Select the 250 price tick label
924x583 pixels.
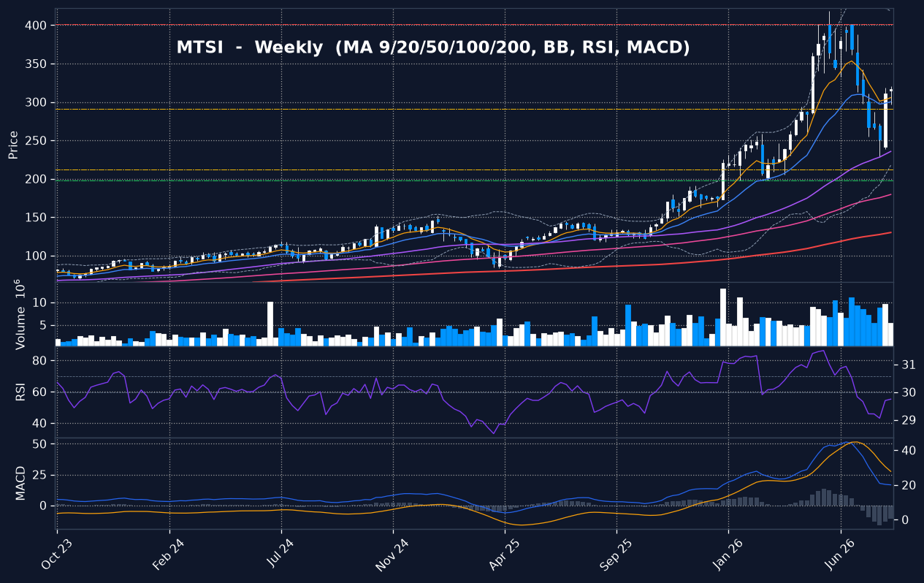(37, 141)
